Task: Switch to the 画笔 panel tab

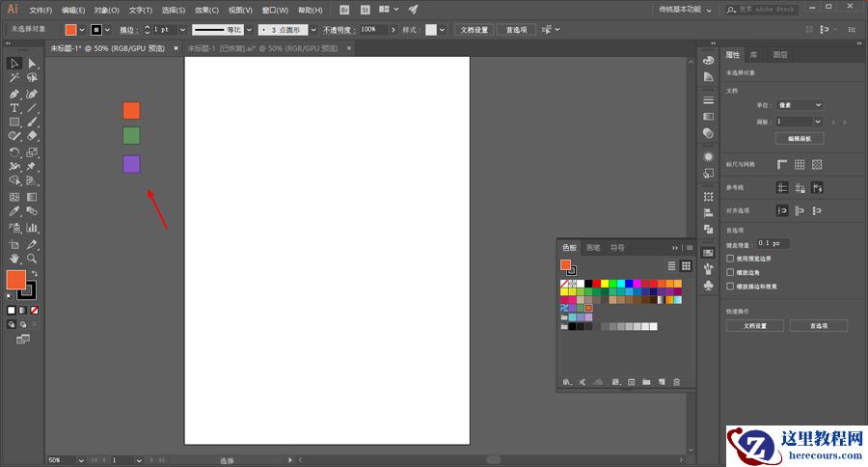Action: coord(593,248)
